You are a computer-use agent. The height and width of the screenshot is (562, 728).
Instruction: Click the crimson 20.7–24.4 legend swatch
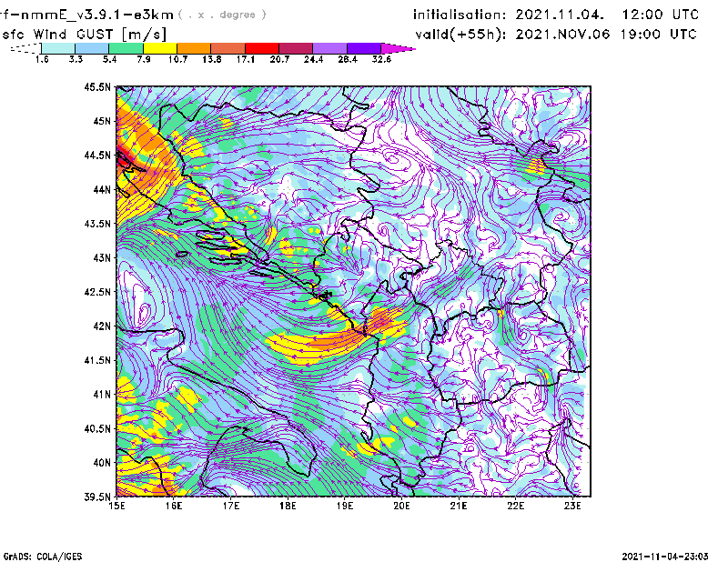(296, 48)
